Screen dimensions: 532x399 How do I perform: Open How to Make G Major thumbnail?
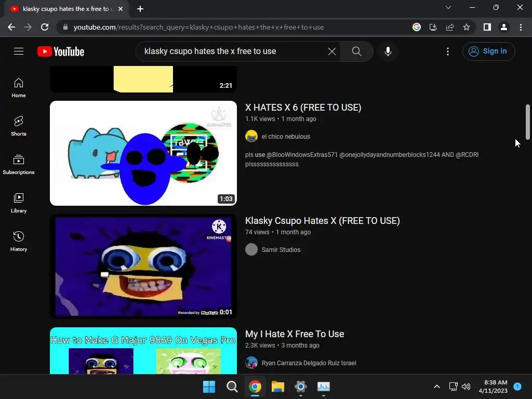143,351
